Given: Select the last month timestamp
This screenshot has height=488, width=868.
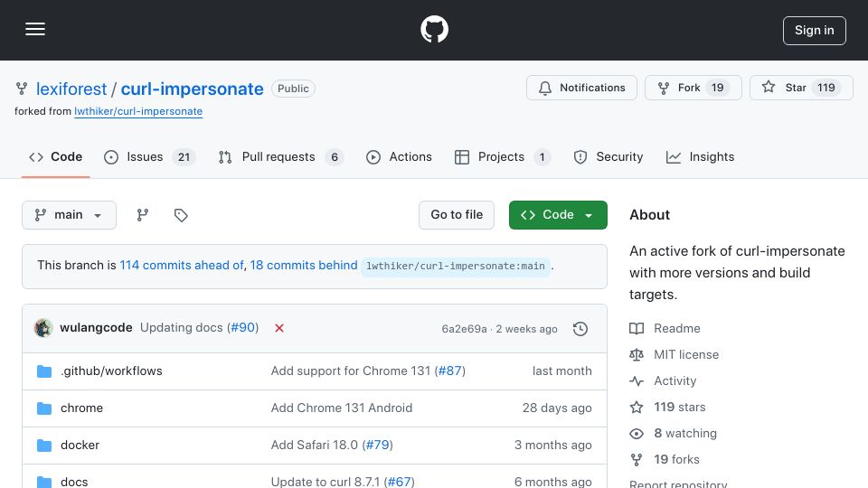Looking at the screenshot, I should [x=561, y=371].
